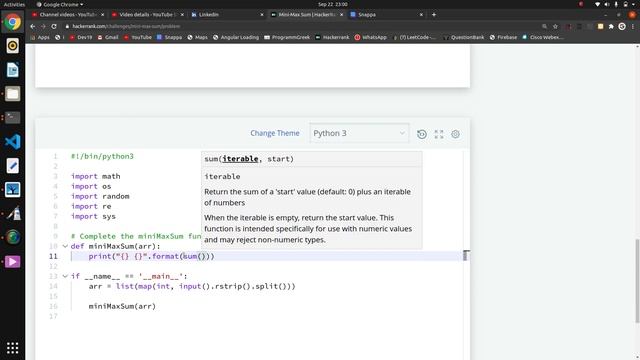Open the Activities overview

click(14, 4)
